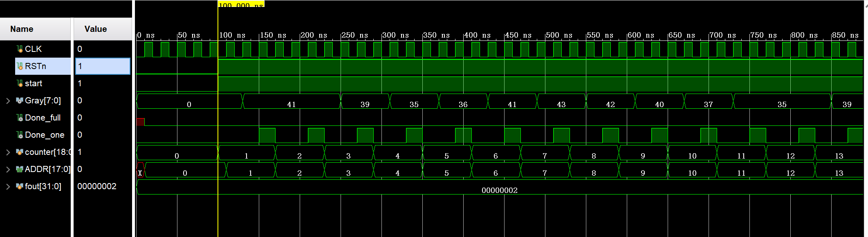Screen dimensions: 868x237
Task: Select the Gray[7:0] signal name
Action: click(x=43, y=101)
